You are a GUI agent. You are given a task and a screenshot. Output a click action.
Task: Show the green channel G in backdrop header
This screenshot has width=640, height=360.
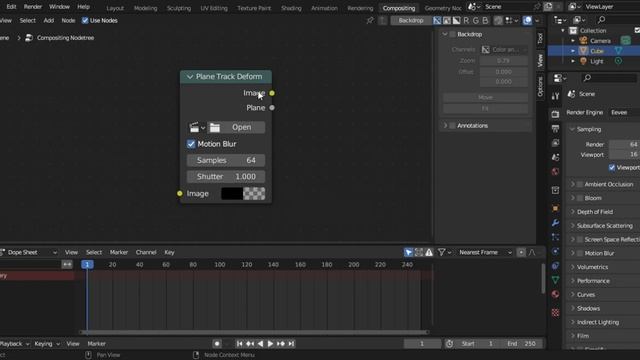[476, 20]
